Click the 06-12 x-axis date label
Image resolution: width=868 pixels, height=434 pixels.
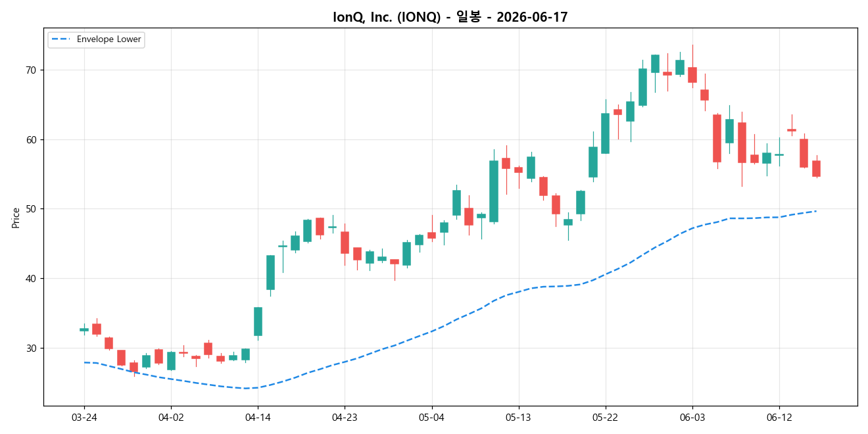pos(779,418)
